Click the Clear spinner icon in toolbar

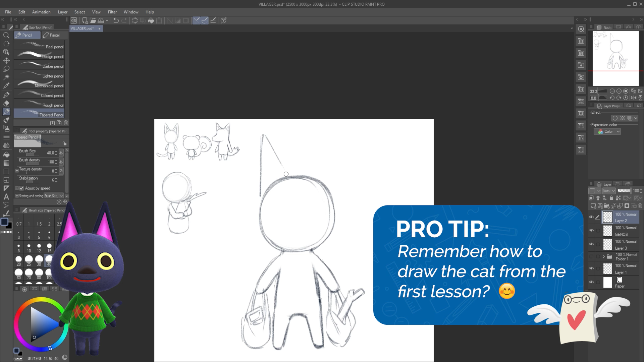135,20
